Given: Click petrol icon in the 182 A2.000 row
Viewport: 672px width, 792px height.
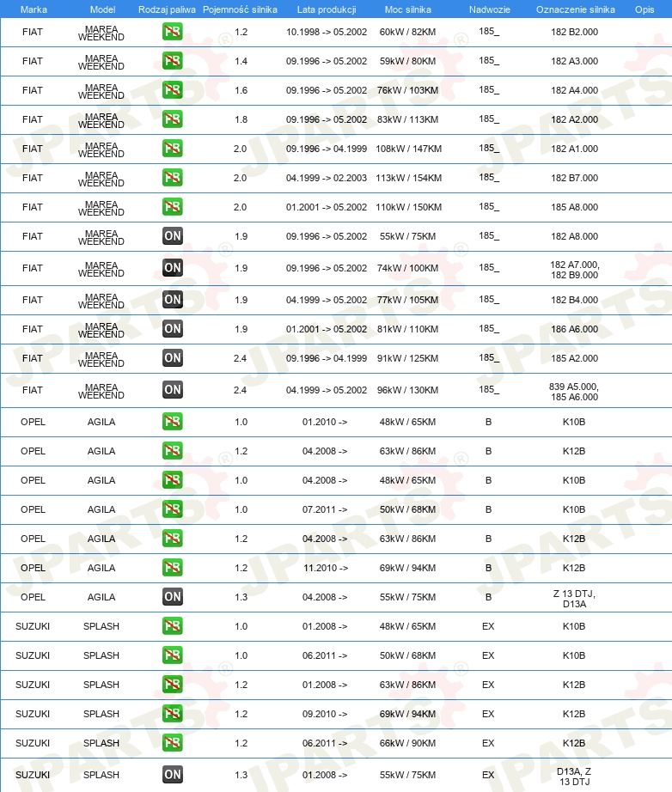Looking at the screenshot, I should tap(172, 119).
